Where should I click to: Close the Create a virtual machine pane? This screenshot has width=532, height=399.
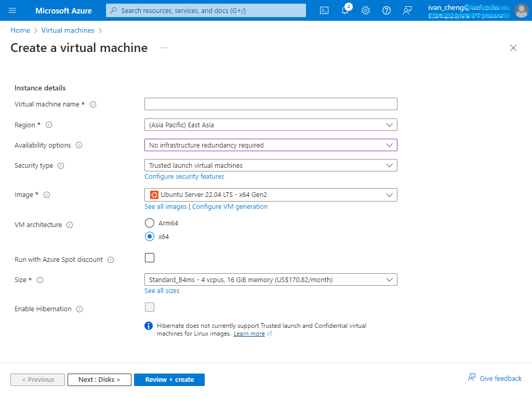coord(513,48)
